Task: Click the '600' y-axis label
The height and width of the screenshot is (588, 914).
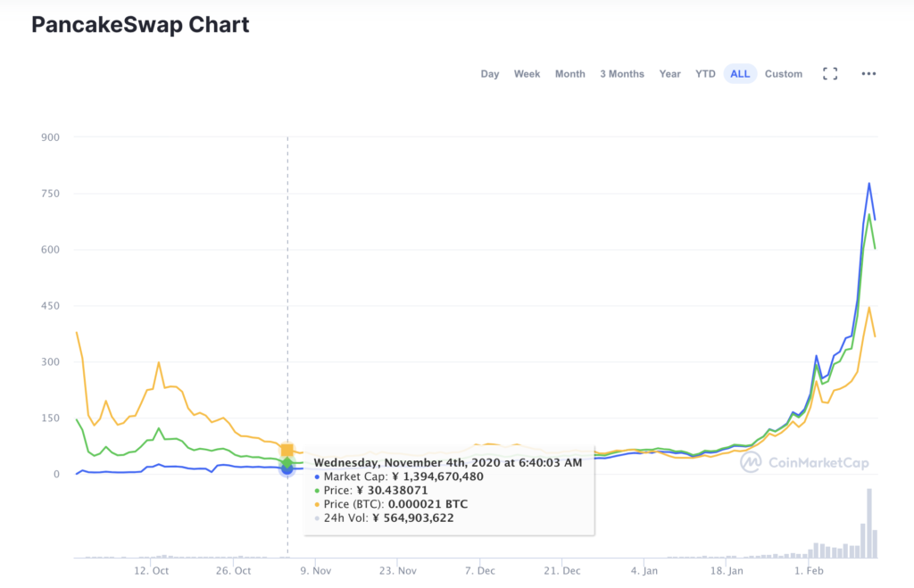Action: point(50,250)
